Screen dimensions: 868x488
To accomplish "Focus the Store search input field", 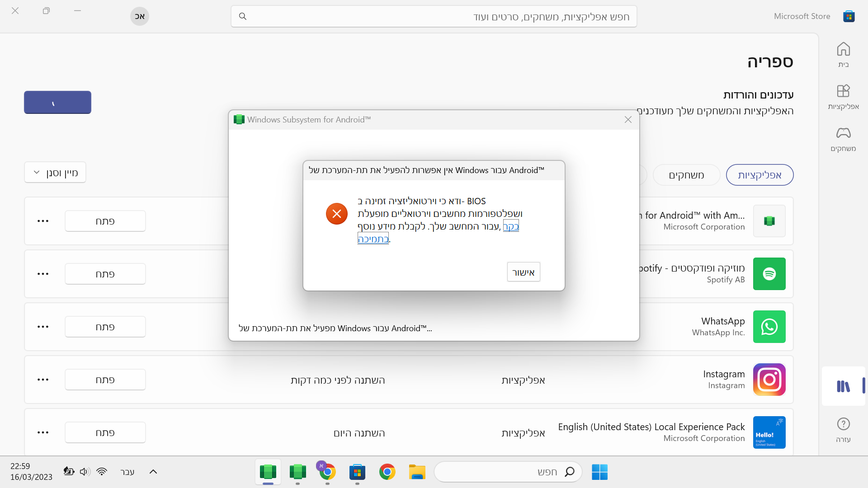I will (x=434, y=16).
